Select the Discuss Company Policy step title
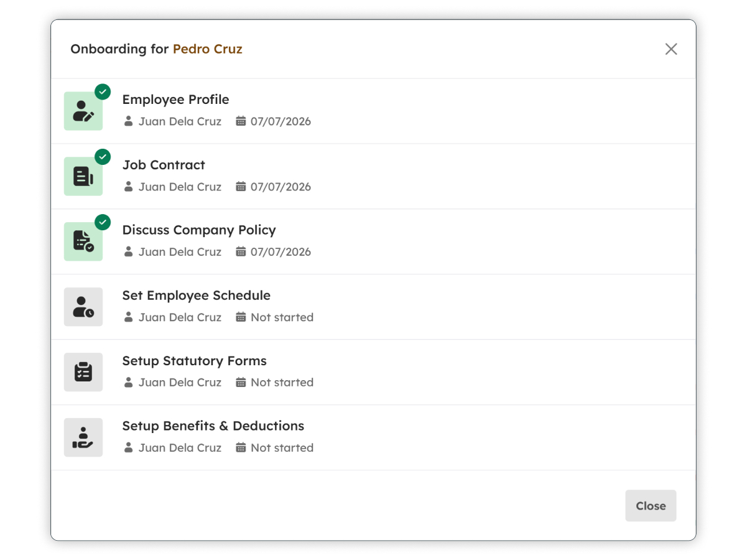The height and width of the screenshot is (560, 747). coord(199,230)
